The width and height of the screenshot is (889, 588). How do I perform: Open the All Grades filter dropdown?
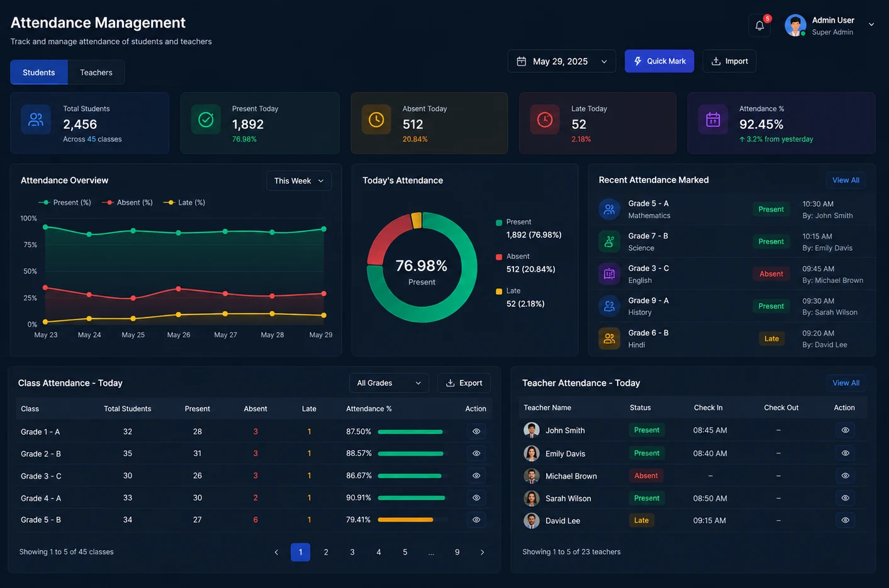coord(389,383)
